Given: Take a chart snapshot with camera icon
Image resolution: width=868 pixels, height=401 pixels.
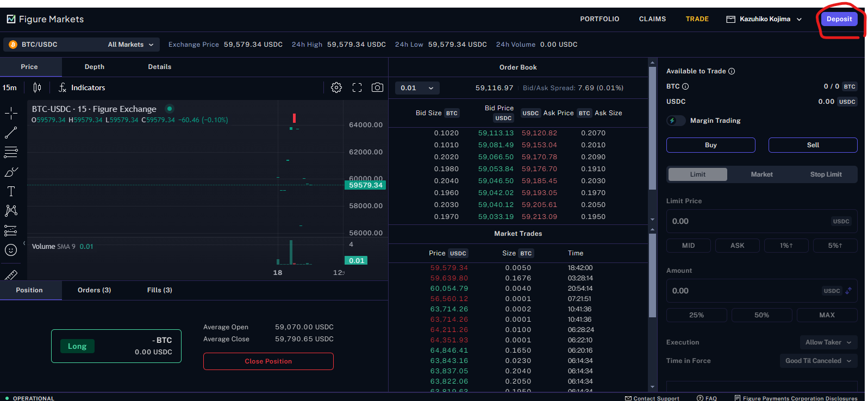Looking at the screenshot, I should click(x=377, y=87).
